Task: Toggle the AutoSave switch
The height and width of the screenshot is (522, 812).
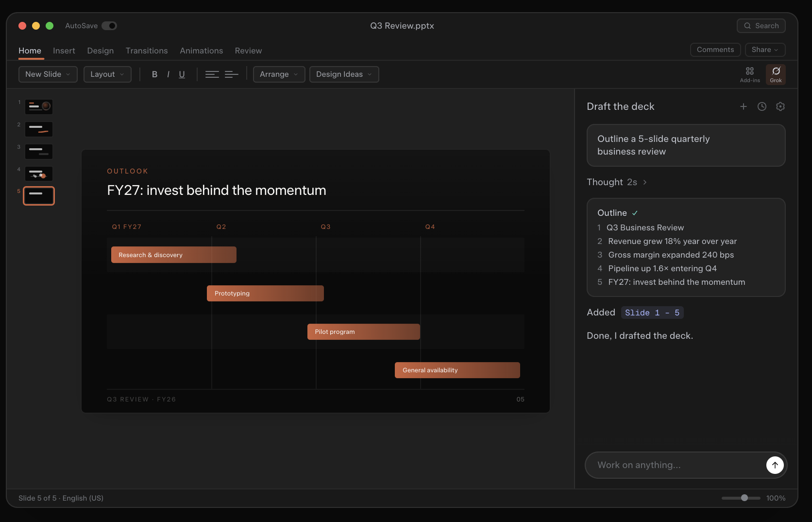Action: point(109,26)
